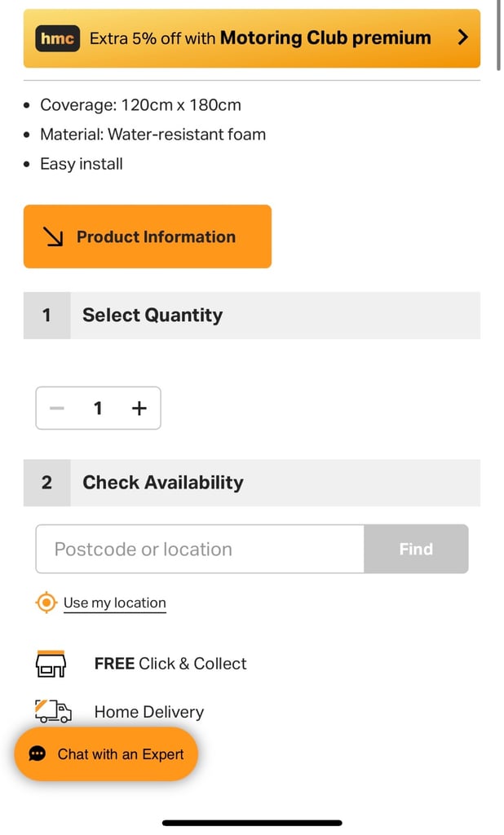
Task: Open Extra 5% off Motoring Club banner
Action: tap(251, 38)
